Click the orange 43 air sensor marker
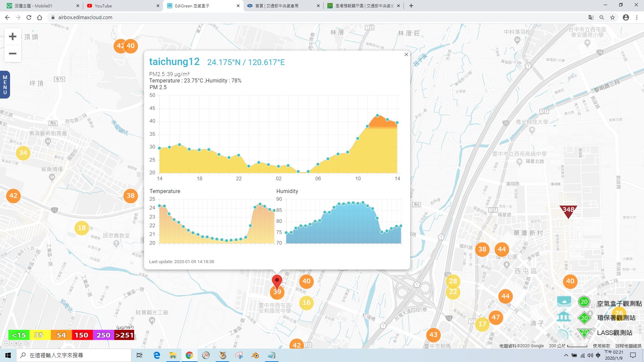 click(x=433, y=335)
